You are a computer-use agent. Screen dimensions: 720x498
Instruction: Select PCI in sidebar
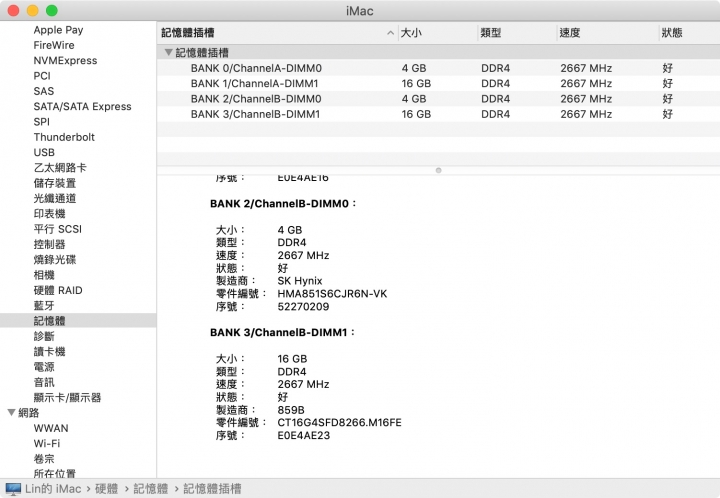42,76
